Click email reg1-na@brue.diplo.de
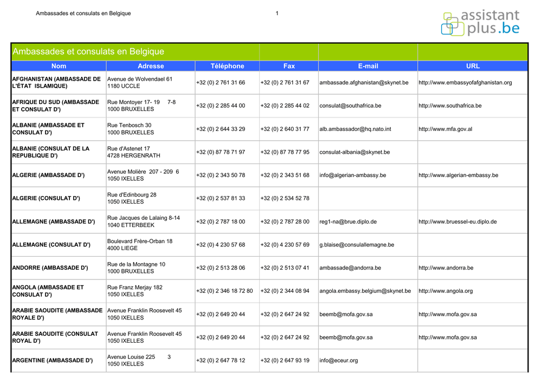 pos(348,221)
